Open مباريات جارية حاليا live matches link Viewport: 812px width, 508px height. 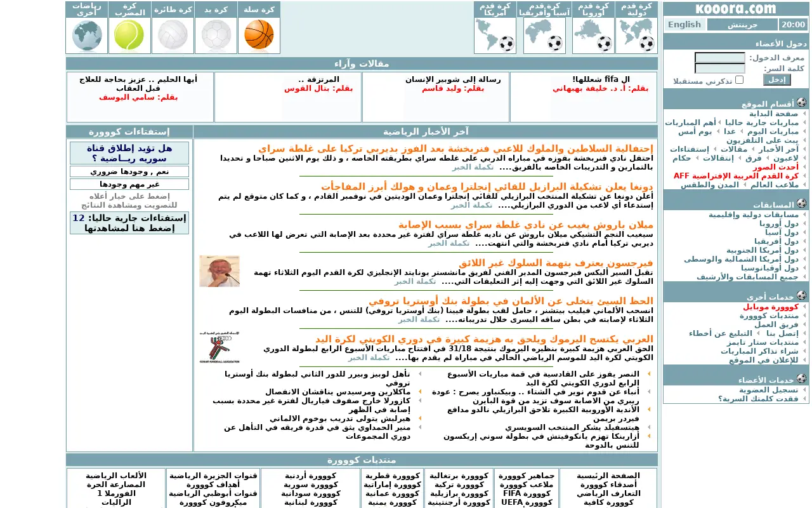(x=762, y=123)
